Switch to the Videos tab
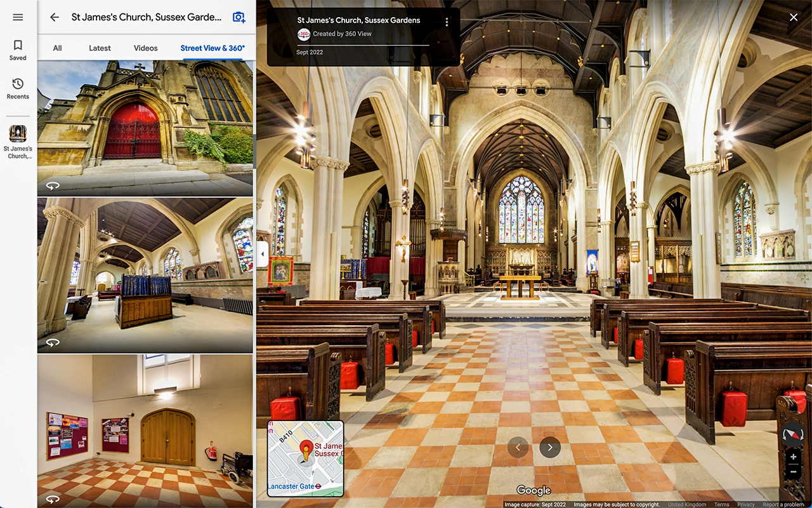This screenshot has width=812, height=508. (x=145, y=48)
